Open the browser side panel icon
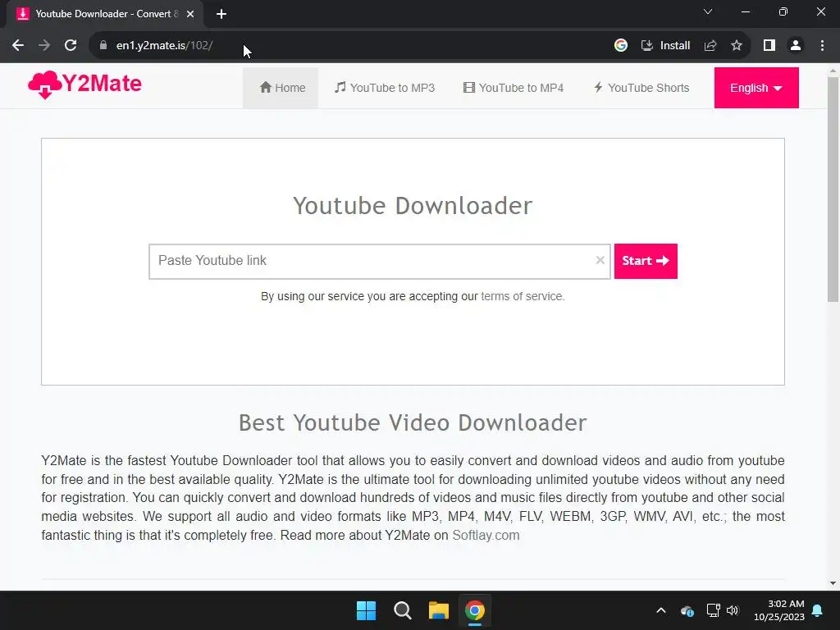 [769, 46]
